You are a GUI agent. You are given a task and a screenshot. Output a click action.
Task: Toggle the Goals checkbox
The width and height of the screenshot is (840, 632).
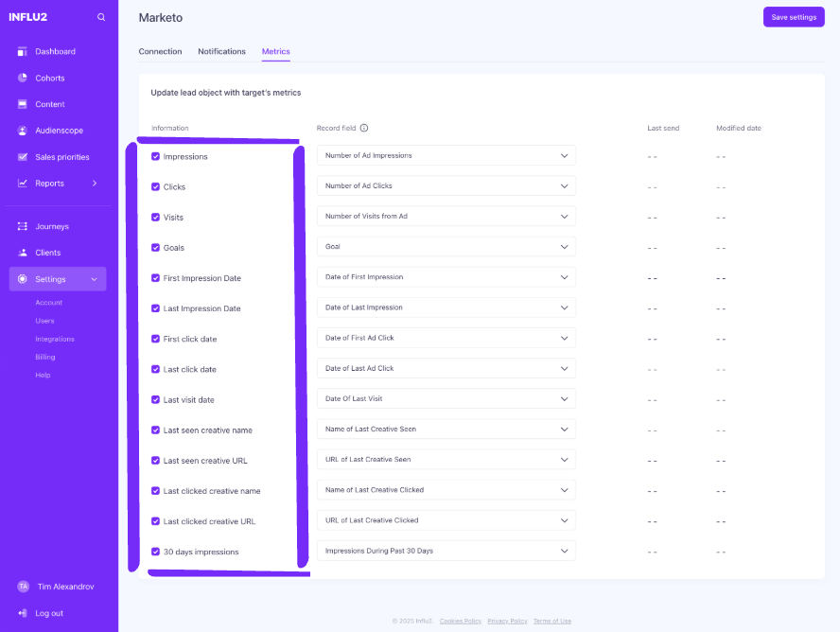coord(155,248)
